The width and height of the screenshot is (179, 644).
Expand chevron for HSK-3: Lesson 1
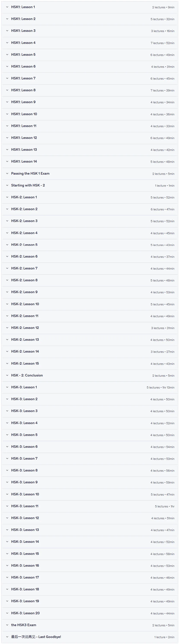click(7, 387)
